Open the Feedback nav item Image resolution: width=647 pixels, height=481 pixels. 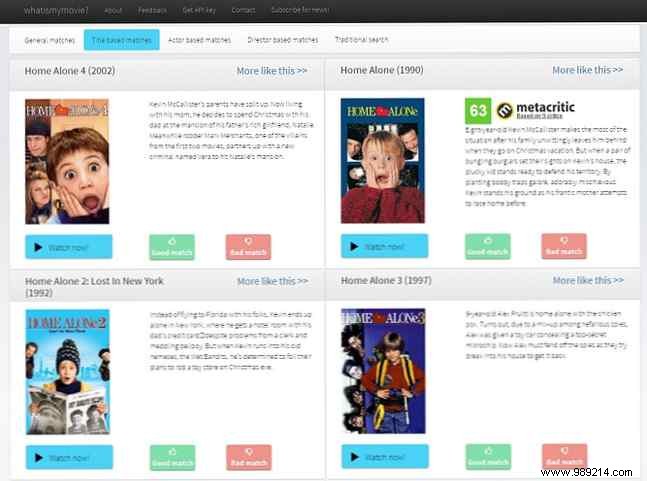[x=152, y=10]
